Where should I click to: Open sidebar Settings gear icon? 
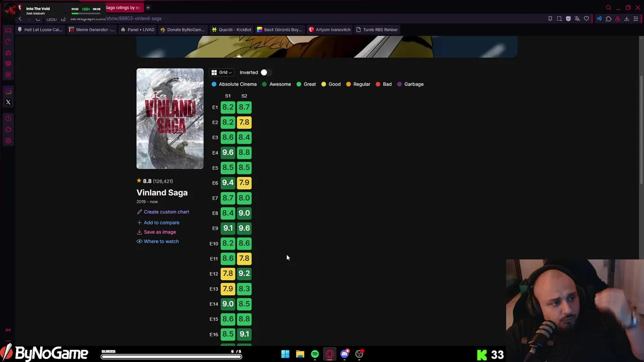(x=8, y=141)
